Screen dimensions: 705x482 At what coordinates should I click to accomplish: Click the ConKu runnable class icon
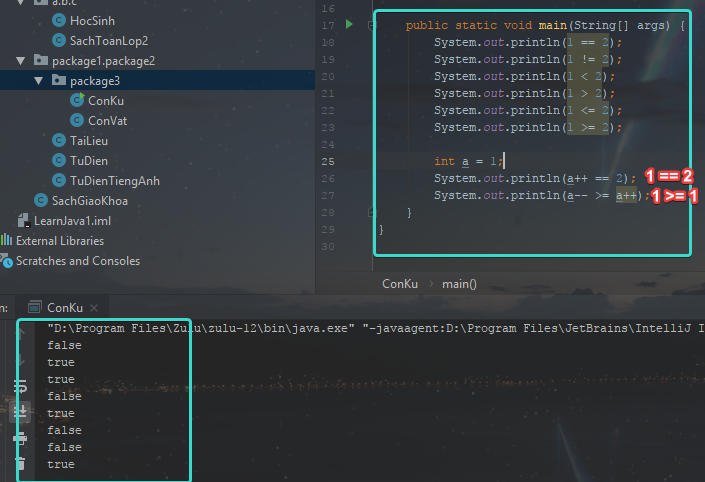(77, 100)
